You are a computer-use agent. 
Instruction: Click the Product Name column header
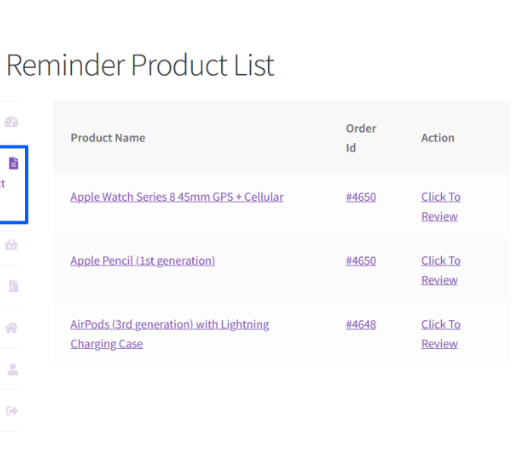108,138
